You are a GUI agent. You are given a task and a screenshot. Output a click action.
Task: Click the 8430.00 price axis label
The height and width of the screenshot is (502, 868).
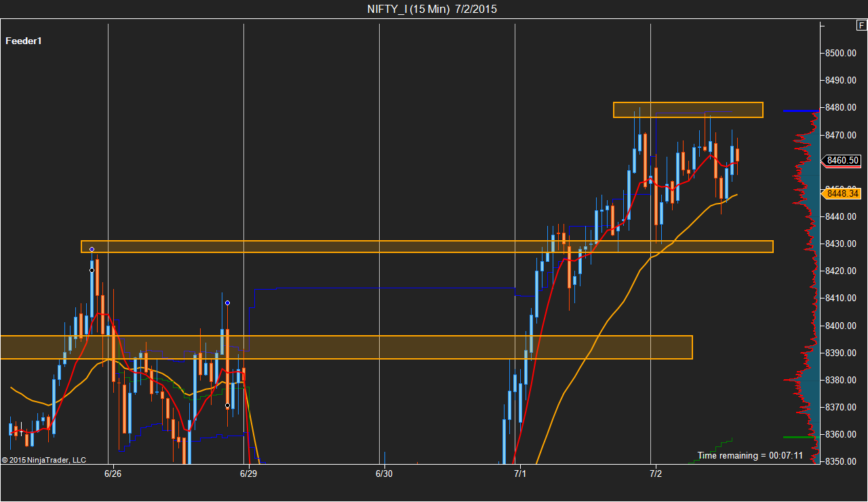click(x=842, y=244)
